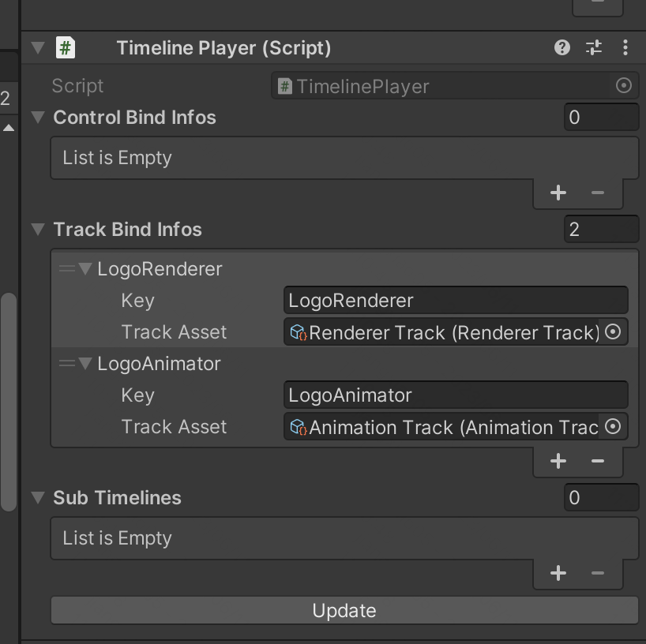Click the LogoAnimator element drag handle
Image resolution: width=646 pixels, height=644 pixels.
[66, 364]
